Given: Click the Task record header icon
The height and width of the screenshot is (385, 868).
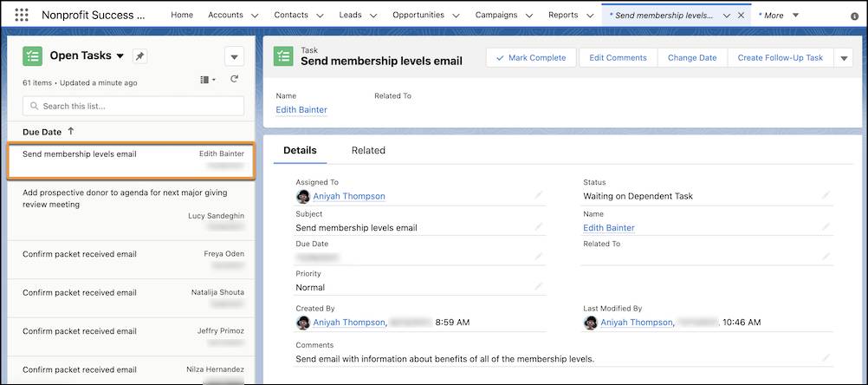Looking at the screenshot, I should 283,56.
